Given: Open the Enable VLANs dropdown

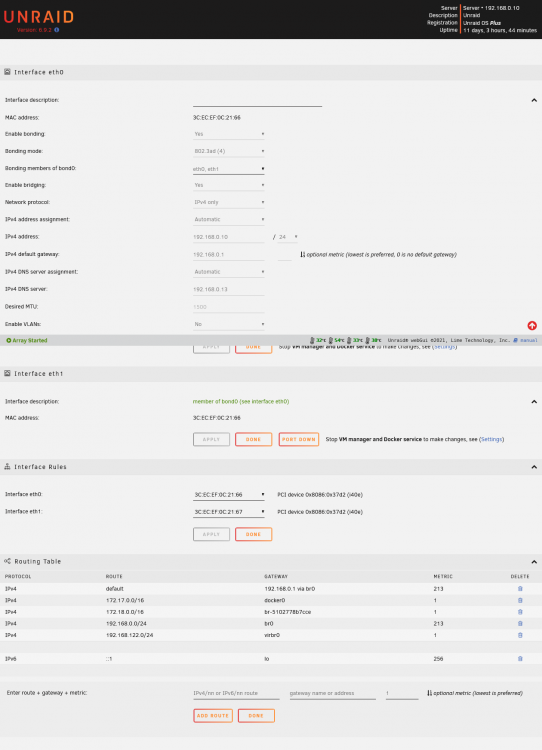Looking at the screenshot, I should (x=229, y=324).
